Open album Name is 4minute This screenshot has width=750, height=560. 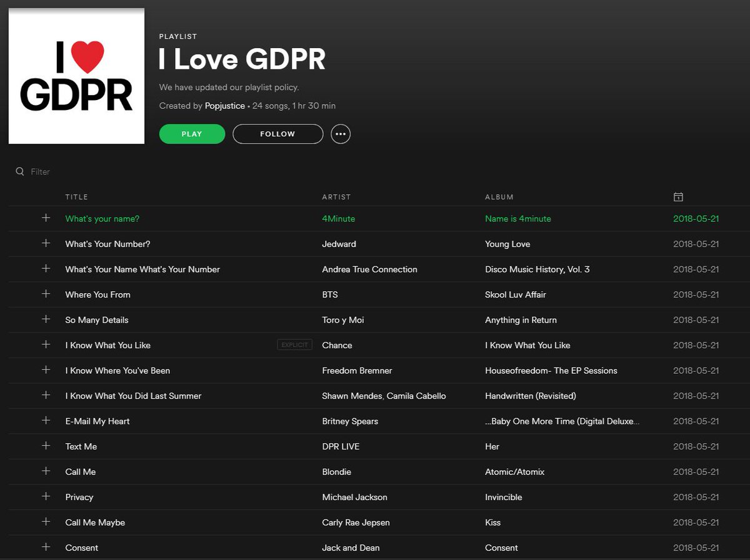518,219
